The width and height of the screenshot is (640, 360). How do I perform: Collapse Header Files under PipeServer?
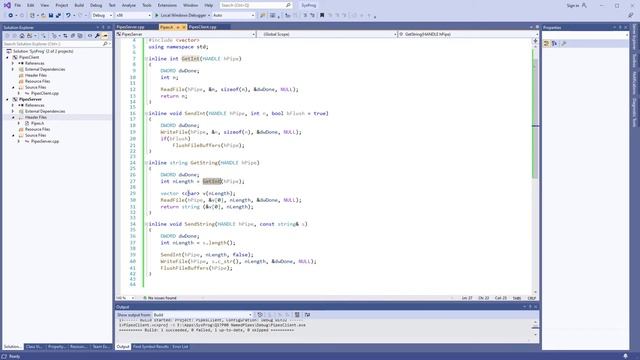pyautogui.click(x=13, y=117)
